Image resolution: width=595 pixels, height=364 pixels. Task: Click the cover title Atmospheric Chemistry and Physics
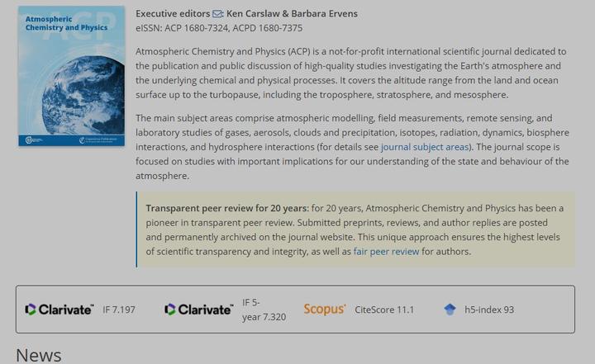64,23
